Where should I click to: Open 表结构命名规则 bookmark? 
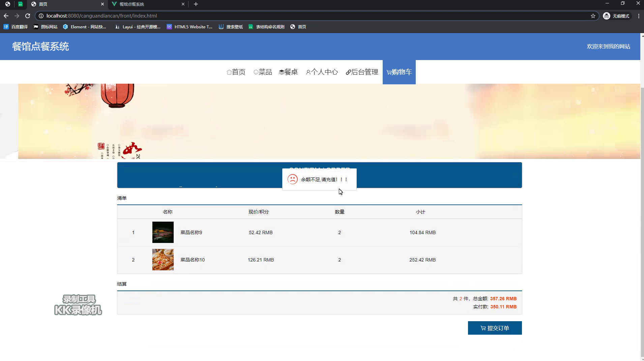coord(266,27)
